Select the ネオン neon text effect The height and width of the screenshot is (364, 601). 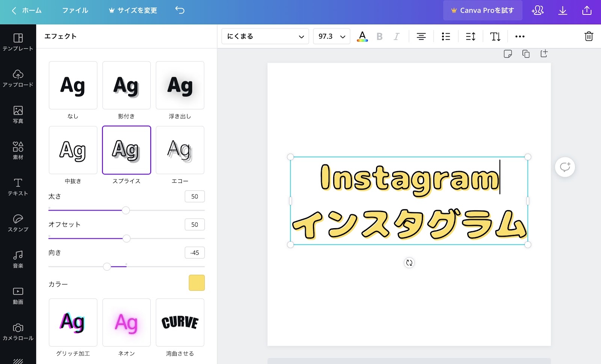(127, 323)
